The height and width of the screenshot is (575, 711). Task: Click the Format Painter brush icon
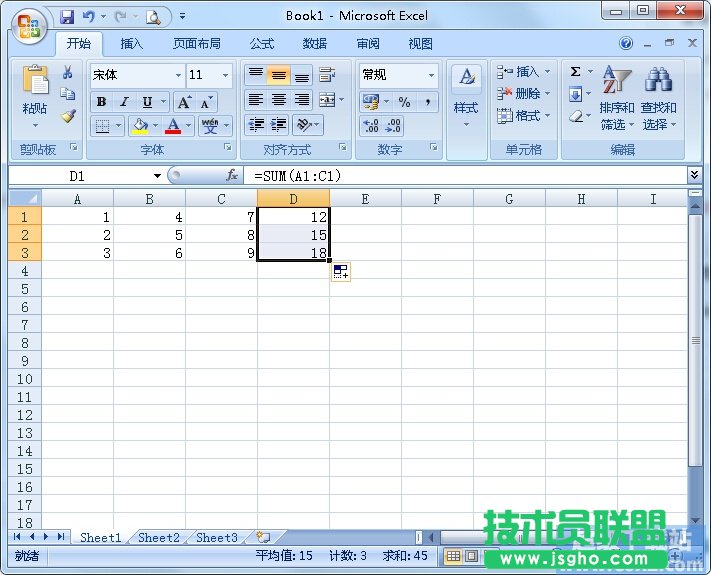(x=68, y=116)
